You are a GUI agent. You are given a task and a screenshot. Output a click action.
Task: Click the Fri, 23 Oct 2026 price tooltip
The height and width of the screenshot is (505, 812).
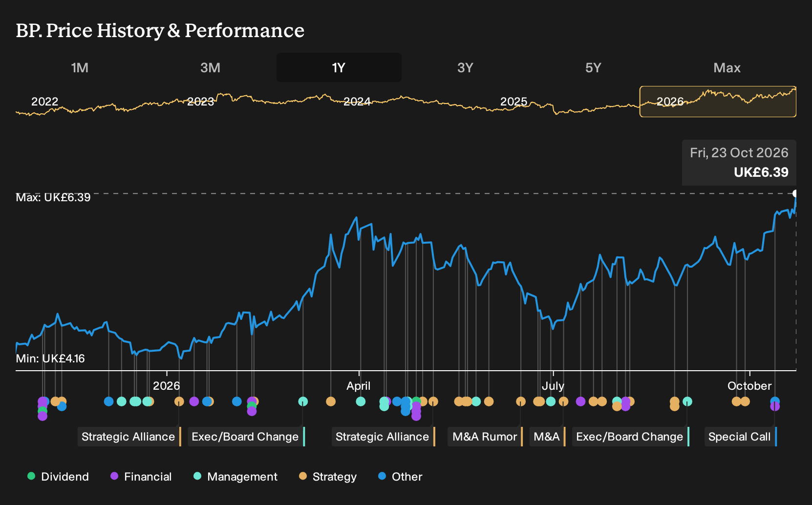[x=739, y=163]
